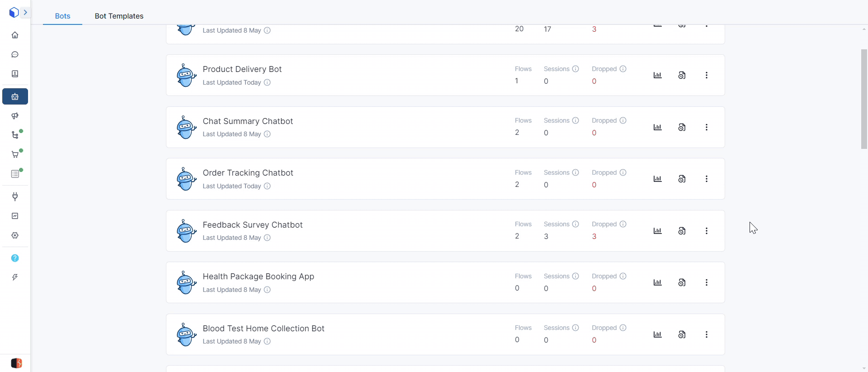Open the Home icon in sidebar
Screen dimensions: 868x372
point(15,35)
